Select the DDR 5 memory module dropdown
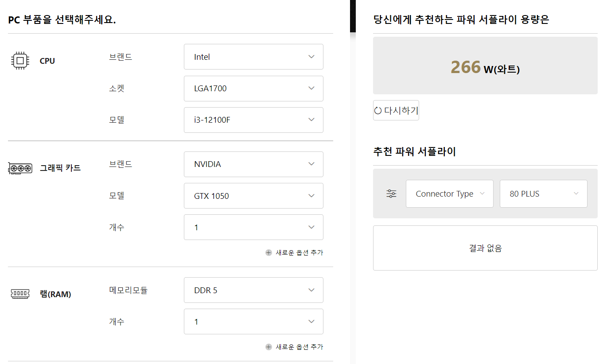 (253, 290)
